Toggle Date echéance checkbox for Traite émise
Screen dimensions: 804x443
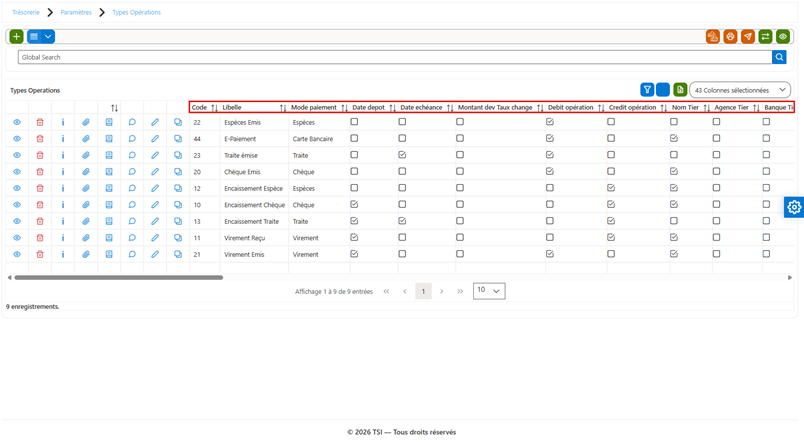pos(402,155)
